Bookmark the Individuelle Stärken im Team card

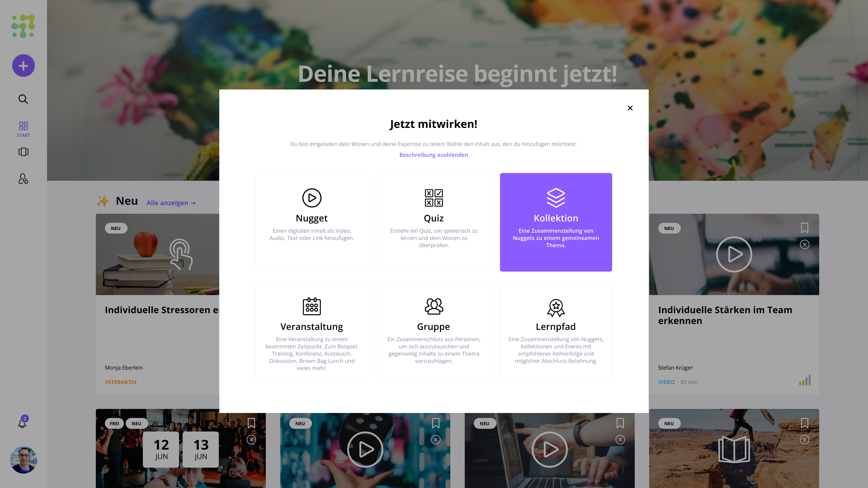[x=804, y=228]
